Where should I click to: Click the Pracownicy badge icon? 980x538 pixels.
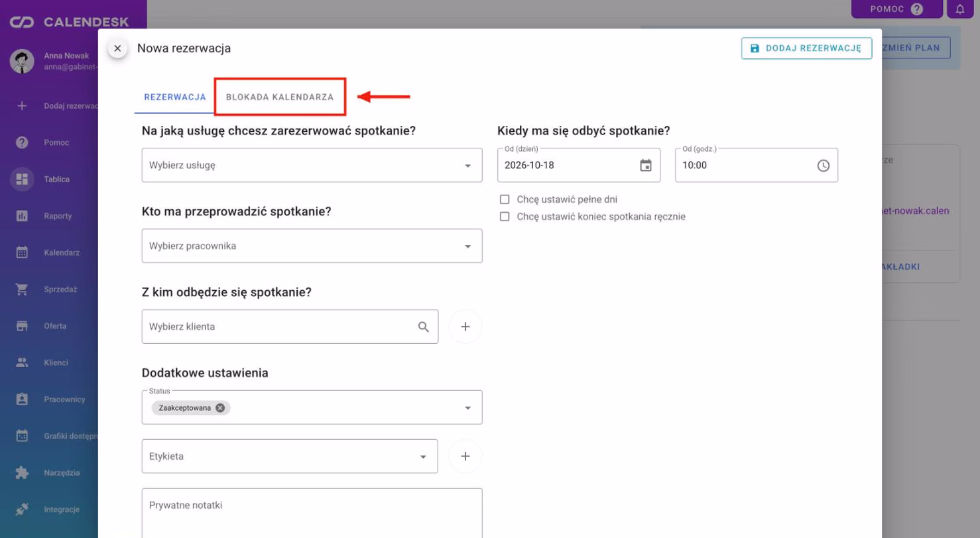coord(22,400)
